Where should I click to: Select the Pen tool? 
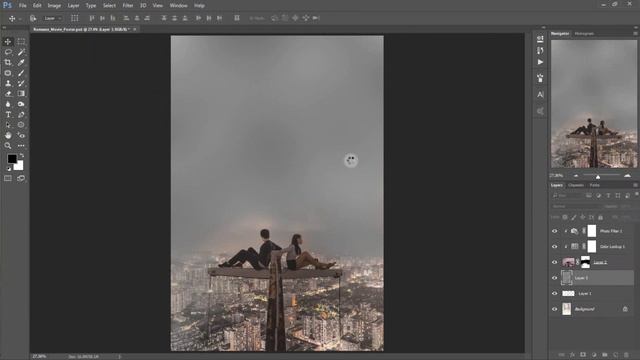[21, 115]
